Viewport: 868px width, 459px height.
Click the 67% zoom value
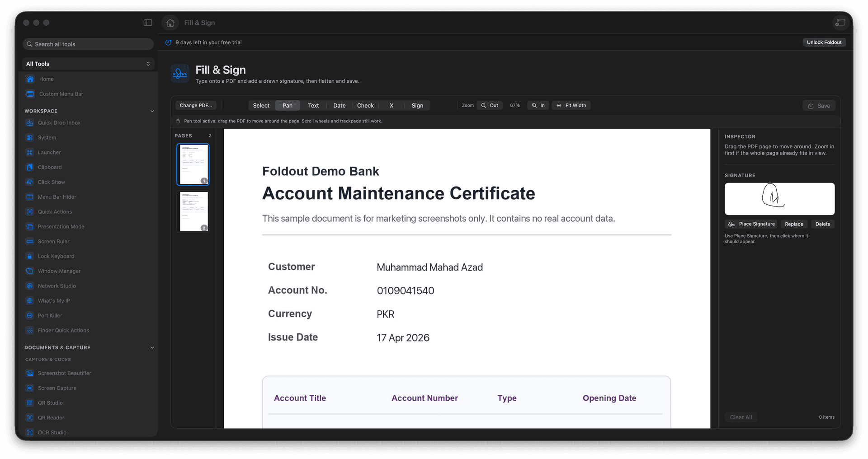click(515, 106)
